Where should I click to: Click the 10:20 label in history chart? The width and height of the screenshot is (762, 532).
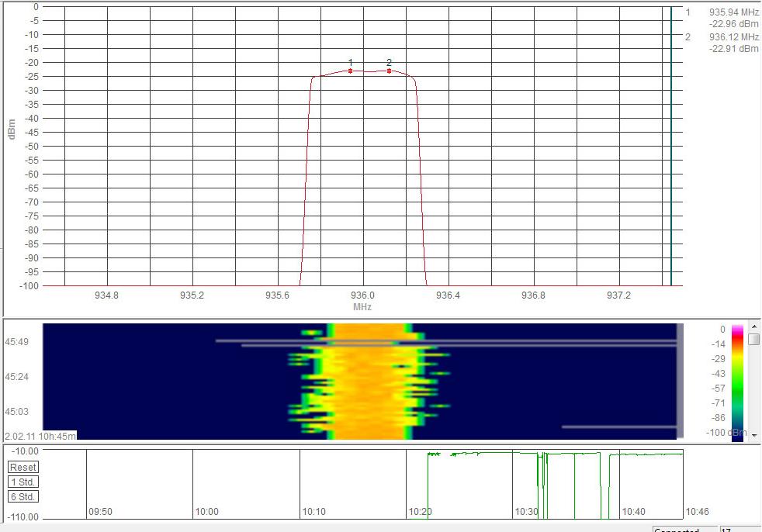click(421, 512)
